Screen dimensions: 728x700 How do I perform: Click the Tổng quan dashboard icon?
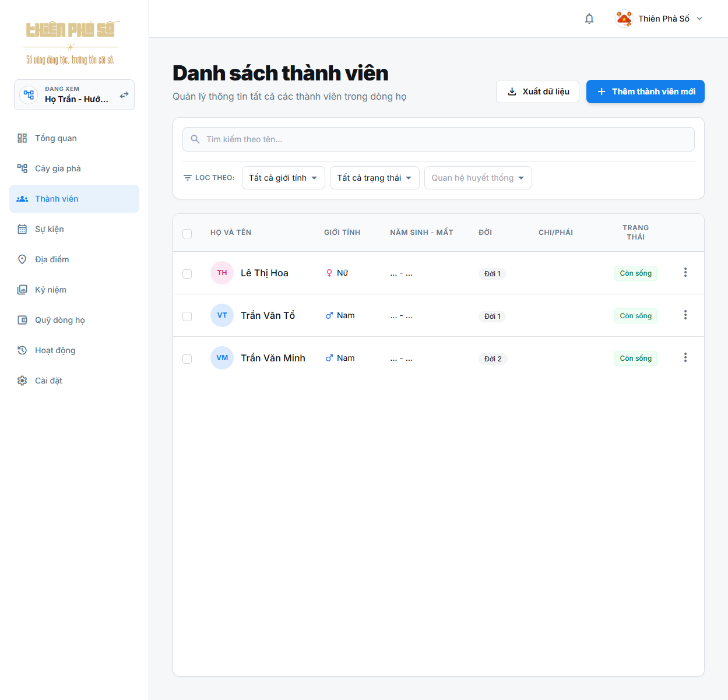click(22, 138)
